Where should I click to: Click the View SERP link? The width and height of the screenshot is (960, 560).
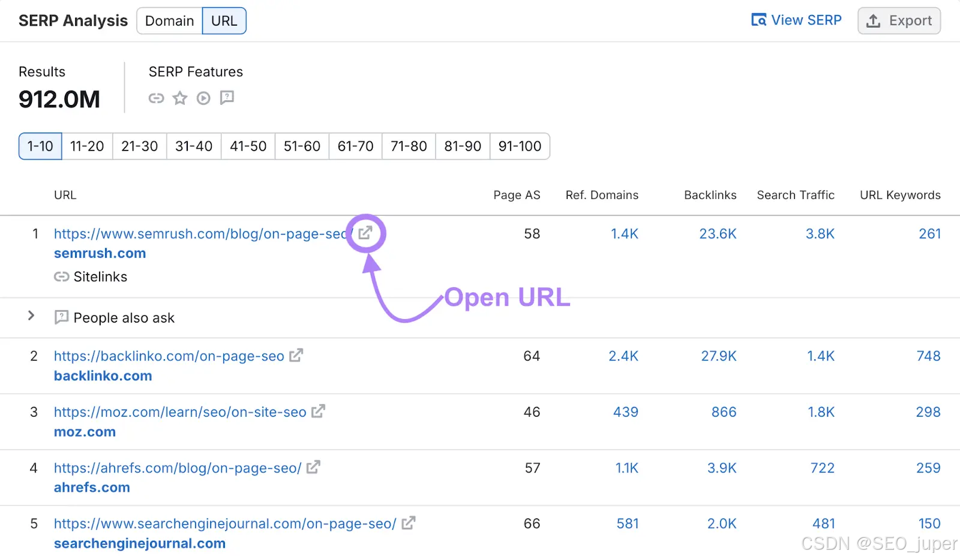tap(797, 20)
